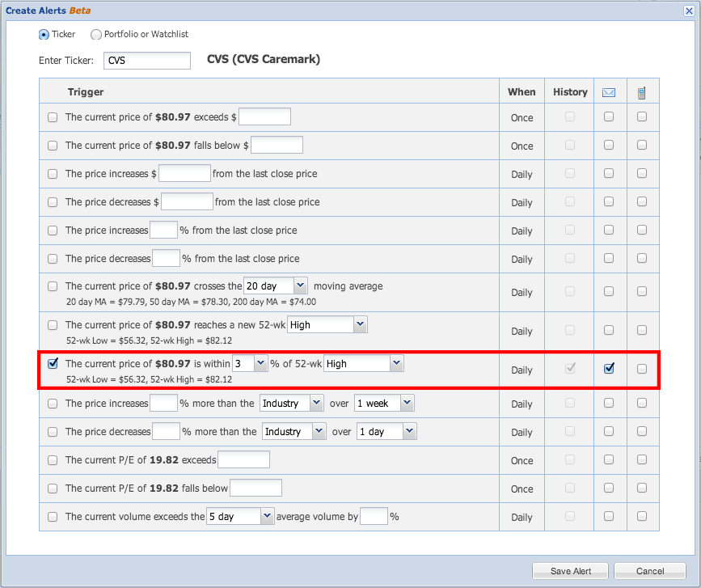Uncheck email alert for within 3% row

[609, 369]
